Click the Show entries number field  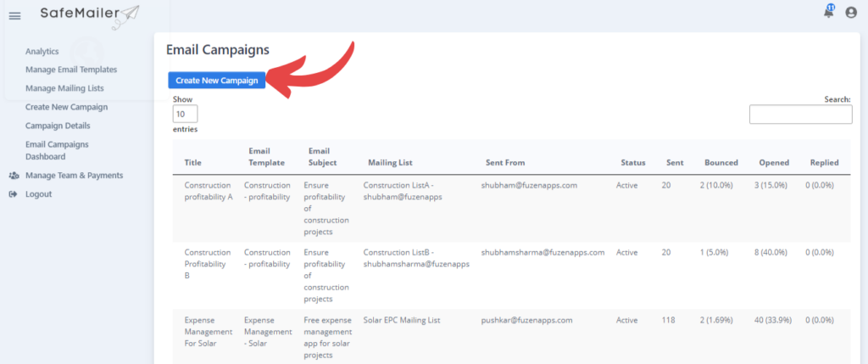click(x=185, y=115)
